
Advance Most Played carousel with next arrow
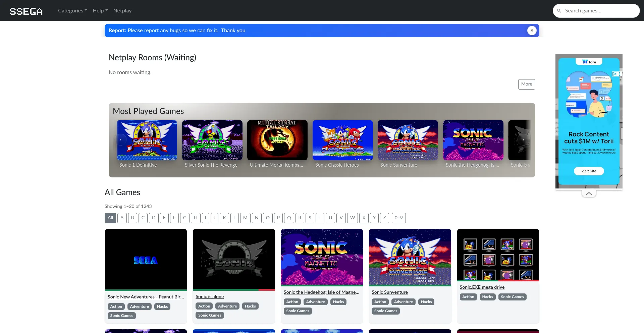point(523,140)
